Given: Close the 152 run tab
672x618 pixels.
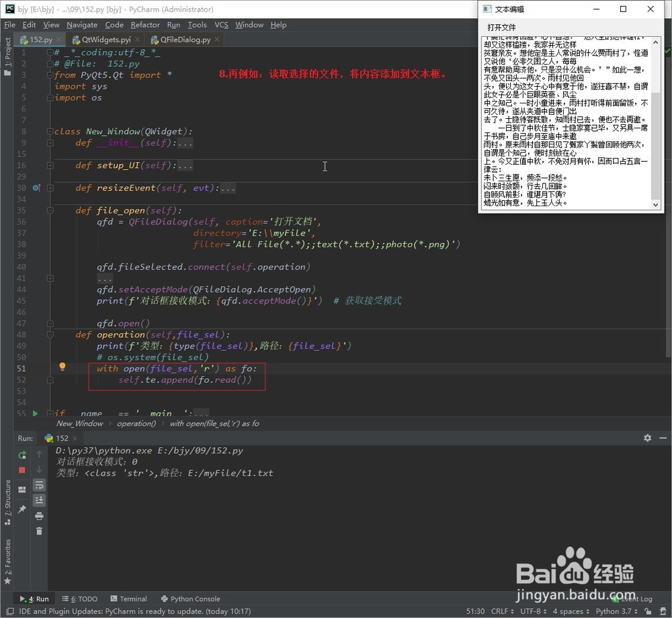Looking at the screenshot, I should pyautogui.click(x=75, y=438).
